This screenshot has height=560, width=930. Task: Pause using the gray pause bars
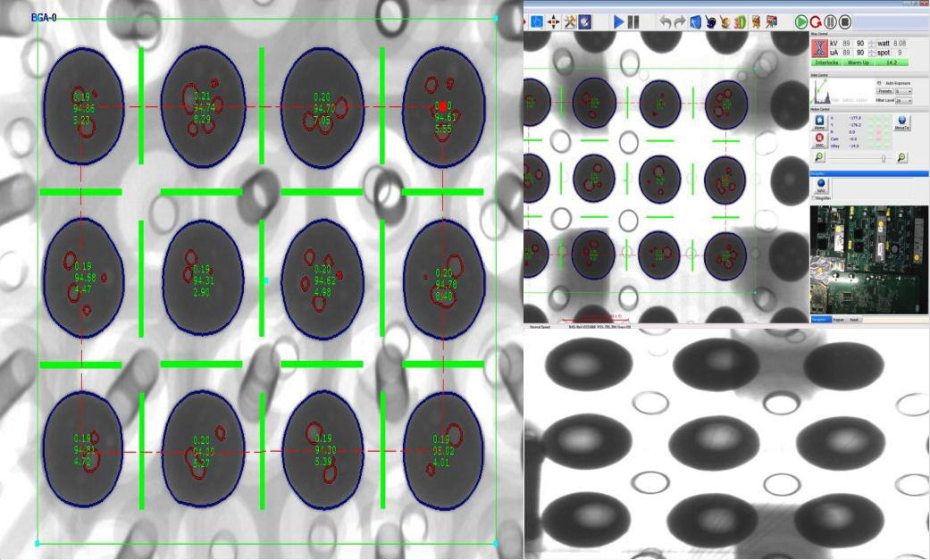(x=633, y=22)
